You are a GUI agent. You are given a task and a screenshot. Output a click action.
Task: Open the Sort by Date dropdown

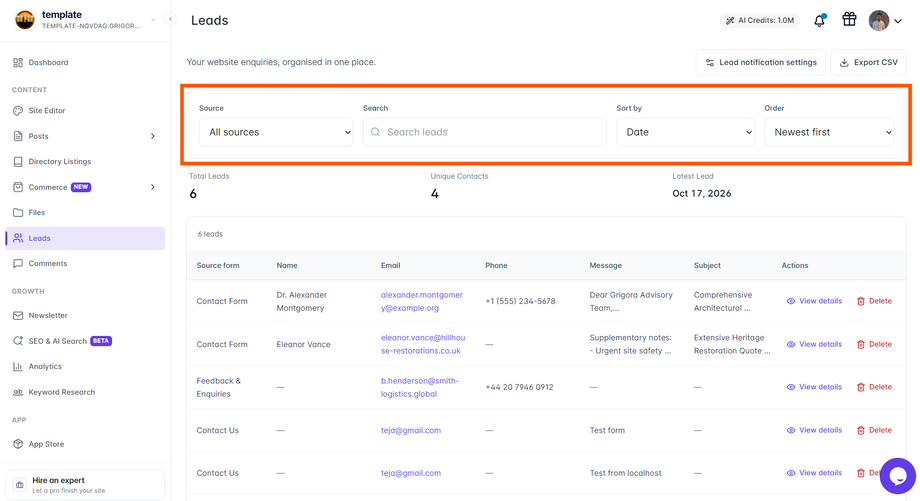point(685,132)
